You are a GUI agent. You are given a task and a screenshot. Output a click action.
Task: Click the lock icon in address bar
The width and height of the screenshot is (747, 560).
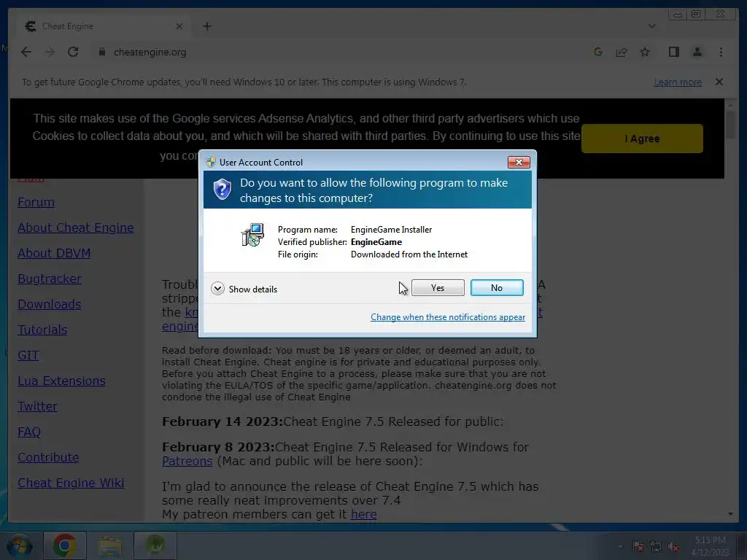[101, 52]
